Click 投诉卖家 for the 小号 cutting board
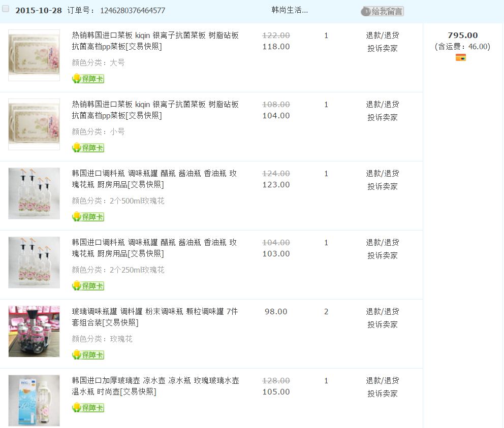Viewport: 504px width, 428px height. (383, 117)
